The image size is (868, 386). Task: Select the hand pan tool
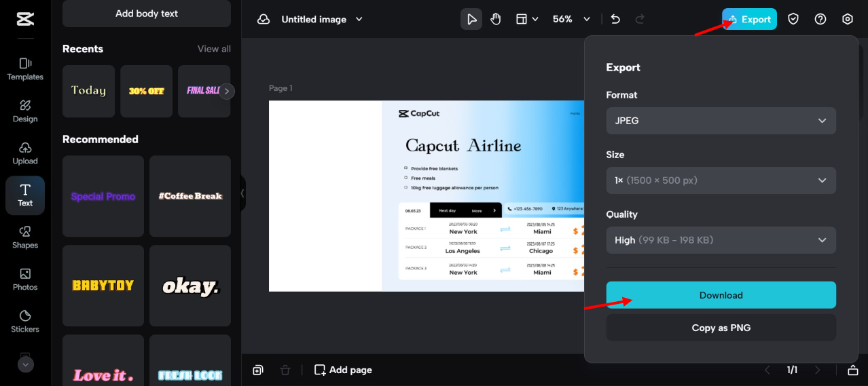pyautogui.click(x=496, y=19)
